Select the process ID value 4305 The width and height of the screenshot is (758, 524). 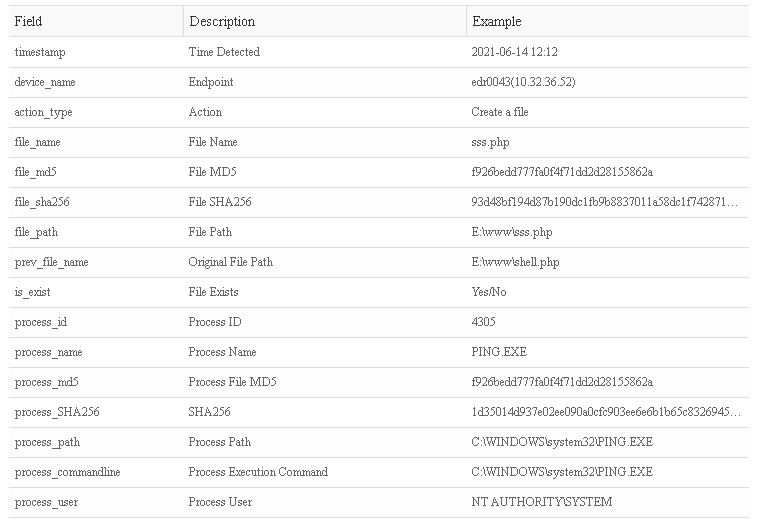point(483,322)
